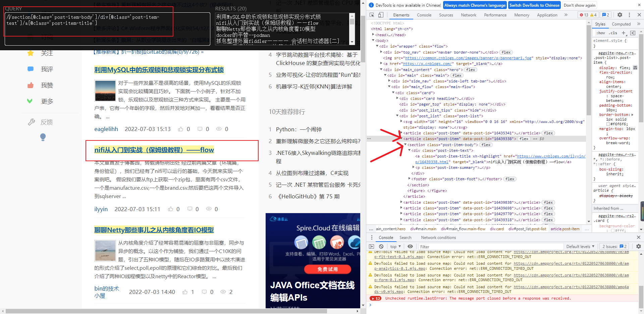The image size is (644, 314).
Task: Click Switch DevTools to Chinese button
Action: point(534,5)
